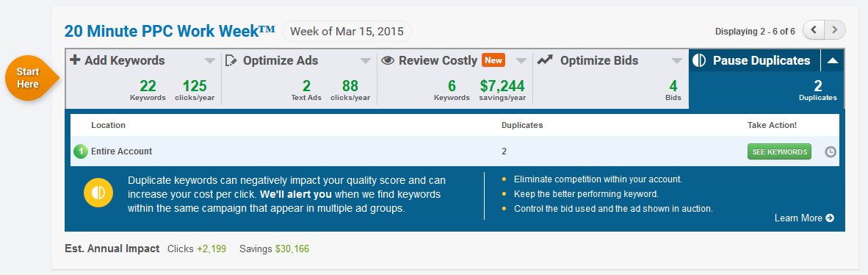Click the See Keywords button
Viewport: 868px width, 275px height.
point(779,151)
